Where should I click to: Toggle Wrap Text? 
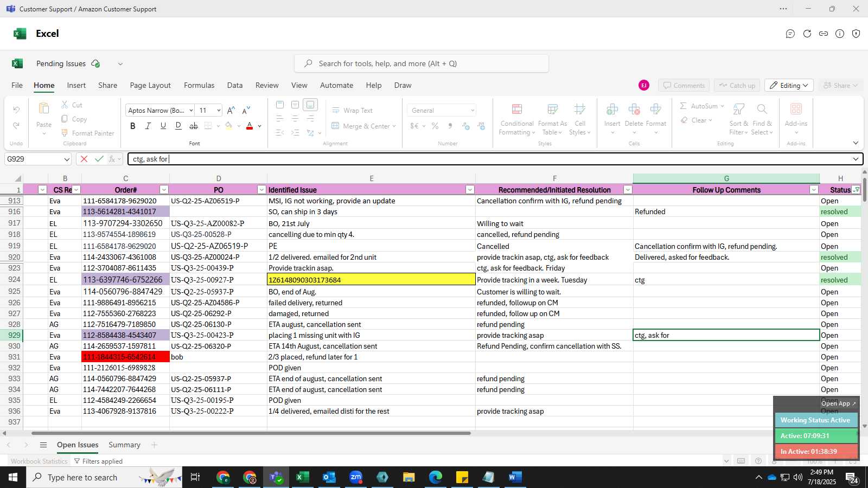coord(352,110)
